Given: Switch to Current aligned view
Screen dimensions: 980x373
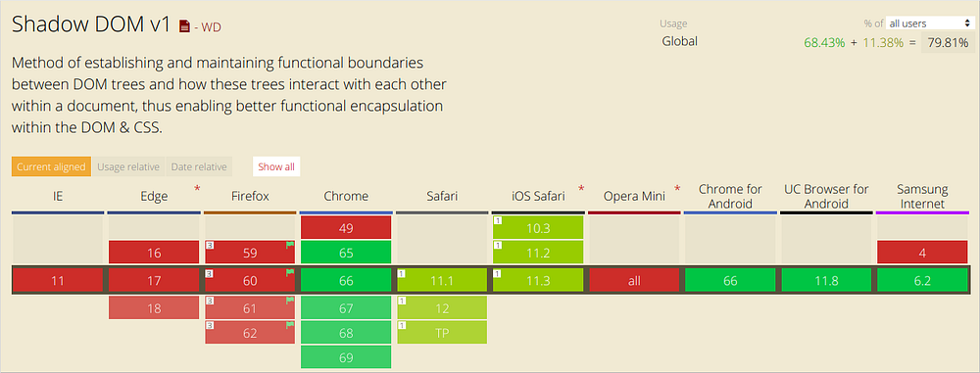Looking at the screenshot, I should tap(51, 166).
